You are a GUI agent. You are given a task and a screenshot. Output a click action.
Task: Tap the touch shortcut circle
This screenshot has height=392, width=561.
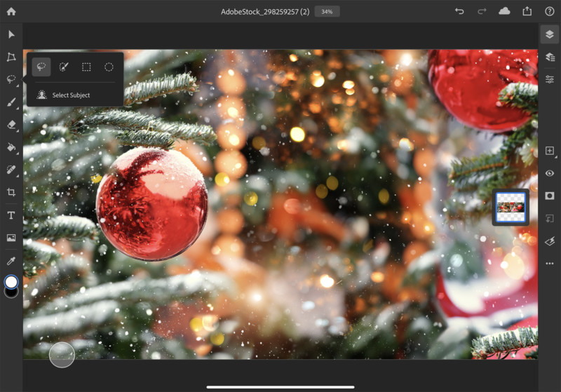tap(62, 355)
